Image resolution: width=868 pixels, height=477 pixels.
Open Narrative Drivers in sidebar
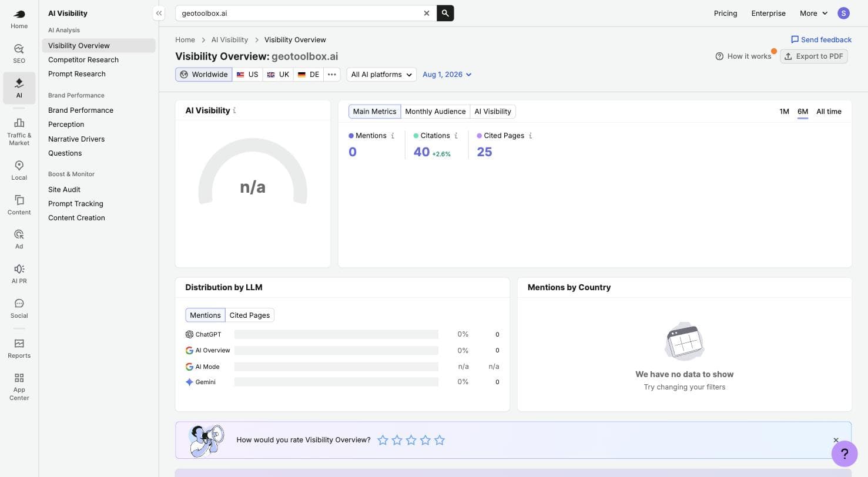76,139
